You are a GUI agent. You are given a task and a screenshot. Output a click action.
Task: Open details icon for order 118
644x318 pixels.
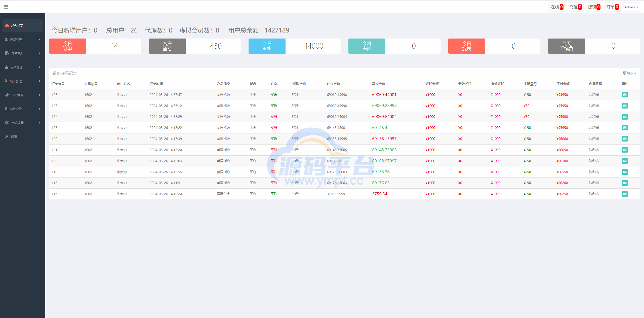(x=625, y=183)
